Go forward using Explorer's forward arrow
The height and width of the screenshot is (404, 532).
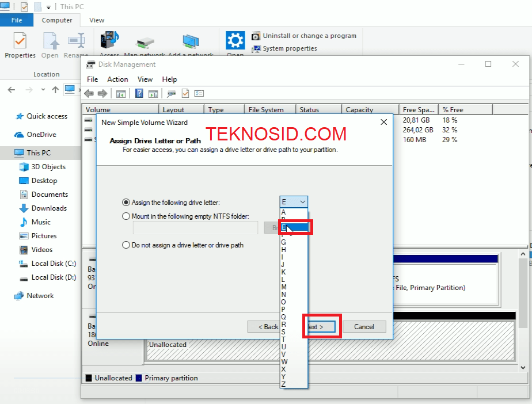pyautogui.click(x=29, y=90)
